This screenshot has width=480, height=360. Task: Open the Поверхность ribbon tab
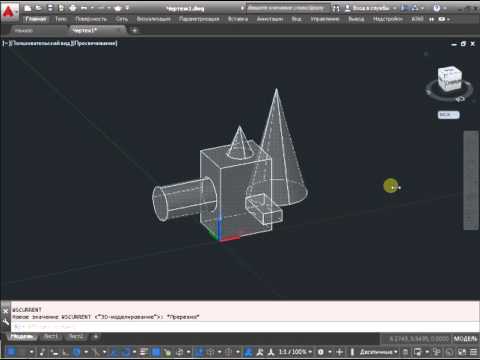91,19
